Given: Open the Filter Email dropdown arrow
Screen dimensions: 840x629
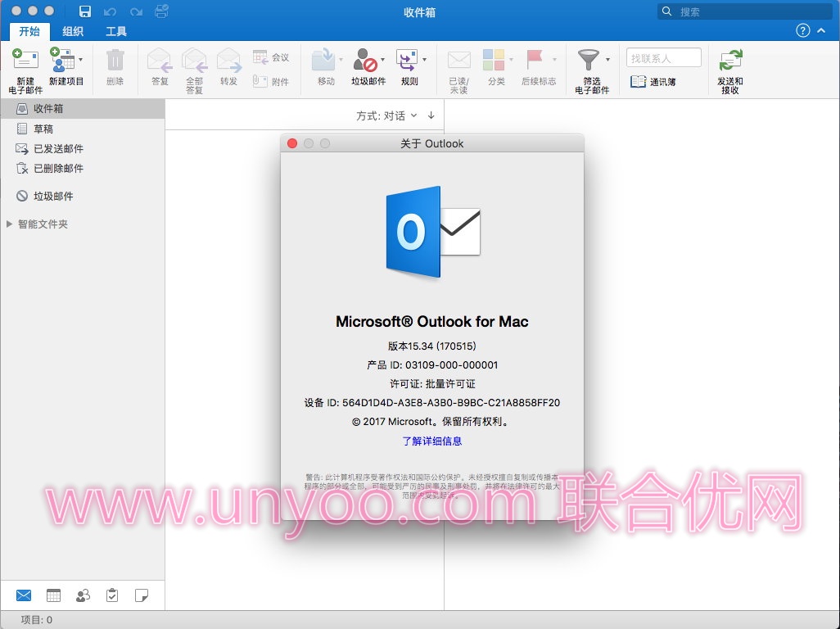Looking at the screenshot, I should pos(607,60).
